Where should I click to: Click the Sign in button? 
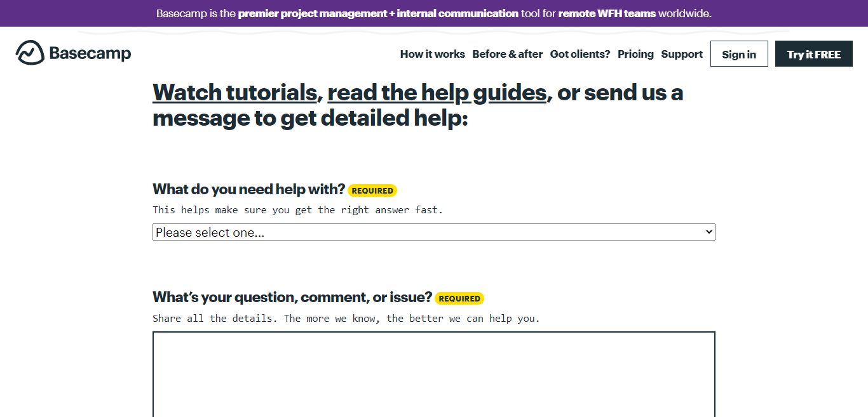(739, 54)
